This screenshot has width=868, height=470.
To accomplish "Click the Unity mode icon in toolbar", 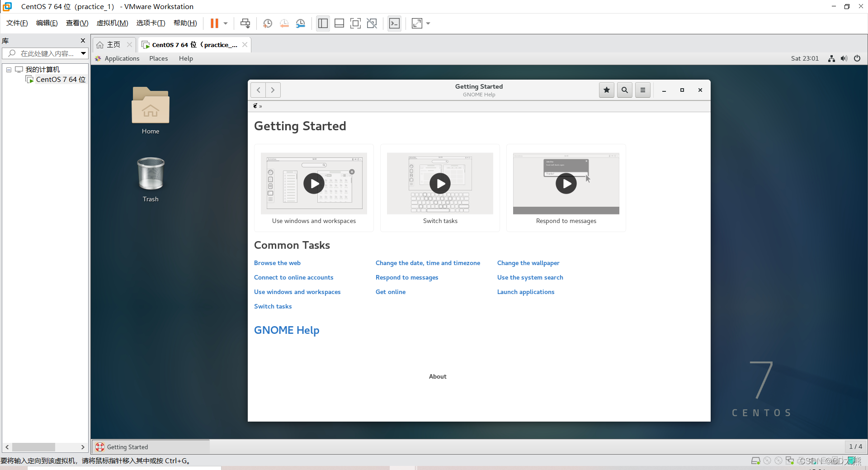I will [372, 24].
